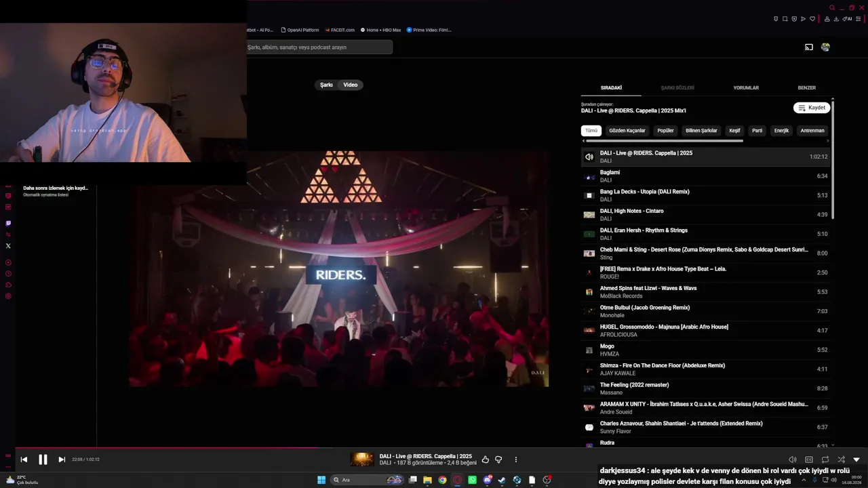Screen dimensions: 868x488
Task: Select the Gözden Kaçanlar filter chip
Action: (627, 131)
